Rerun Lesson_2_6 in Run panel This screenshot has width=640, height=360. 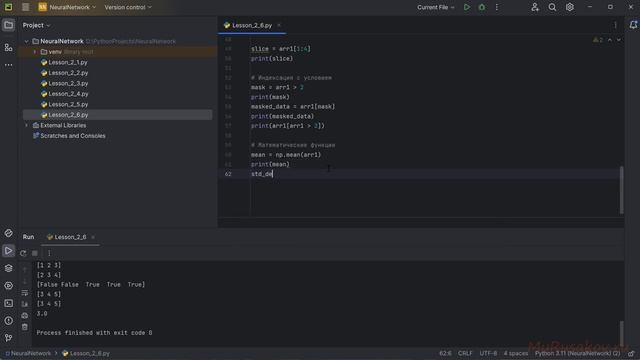click(23, 253)
